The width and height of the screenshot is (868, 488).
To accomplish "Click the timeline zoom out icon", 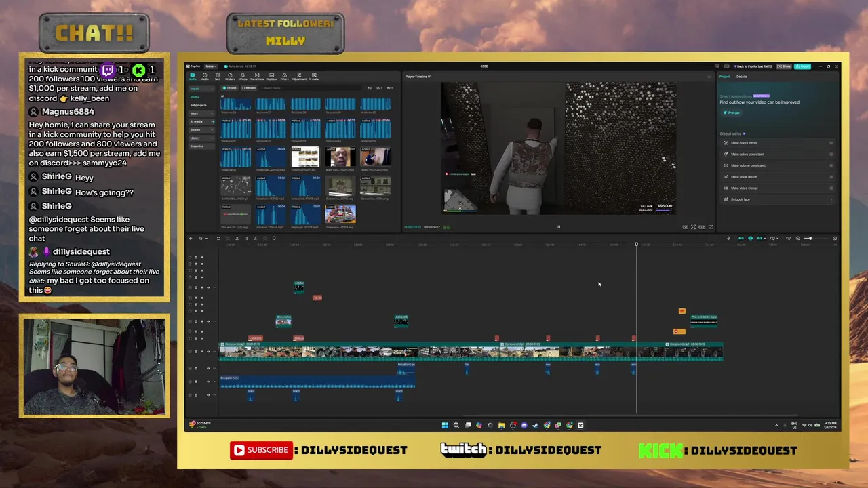I will pos(797,238).
